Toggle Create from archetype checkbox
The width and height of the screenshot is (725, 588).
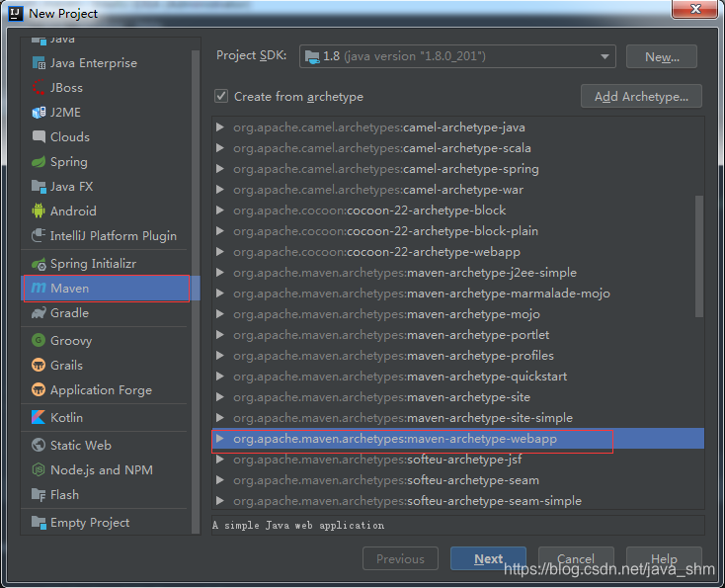coord(221,96)
